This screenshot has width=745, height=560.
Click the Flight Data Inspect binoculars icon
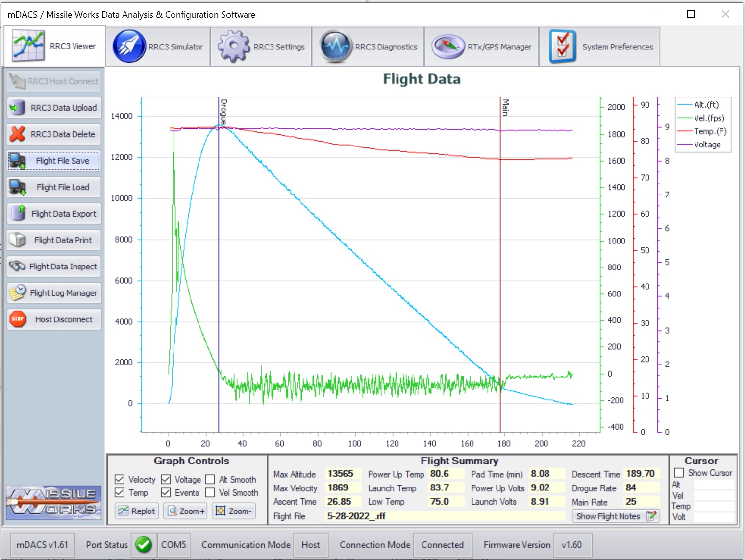(x=17, y=267)
